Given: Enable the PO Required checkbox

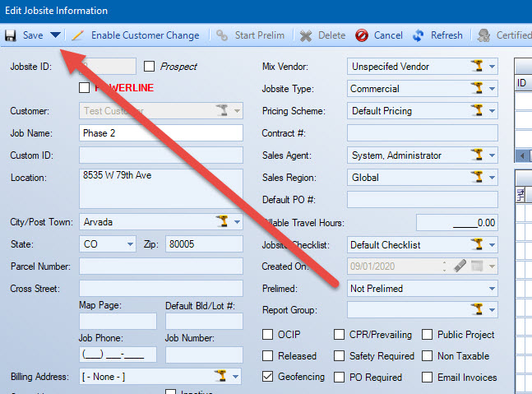Looking at the screenshot, I should tap(340, 377).
